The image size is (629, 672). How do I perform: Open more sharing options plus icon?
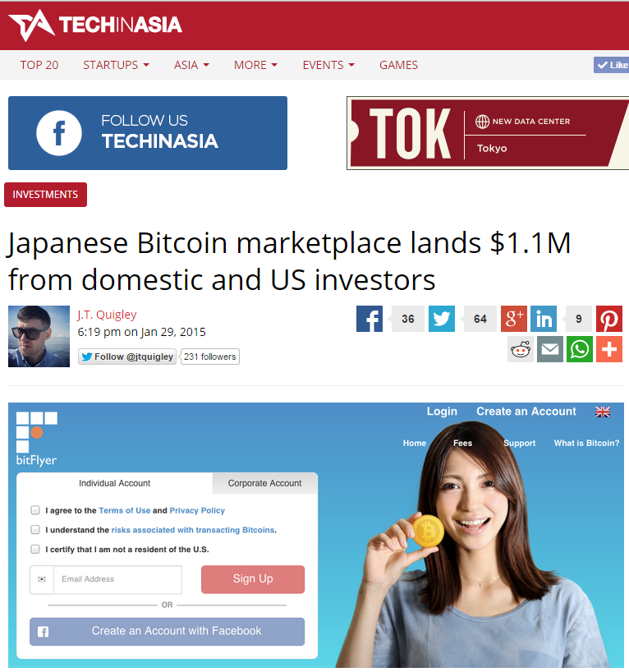point(608,349)
